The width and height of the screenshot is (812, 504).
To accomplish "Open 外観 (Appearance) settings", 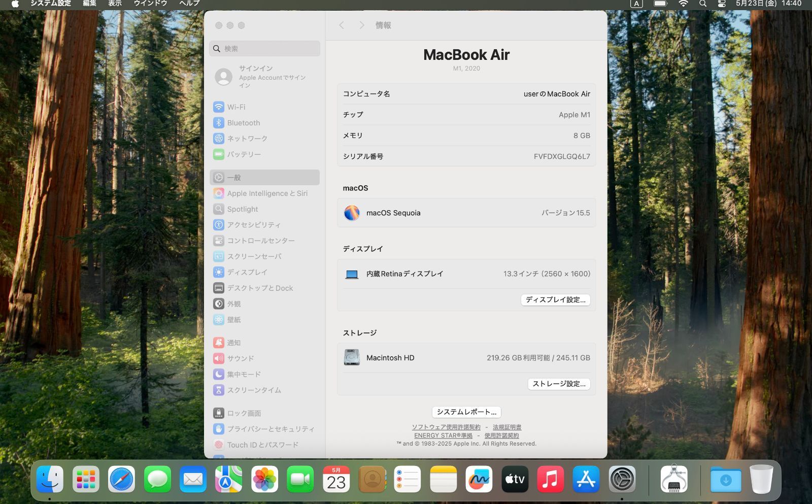I will [x=264, y=304].
